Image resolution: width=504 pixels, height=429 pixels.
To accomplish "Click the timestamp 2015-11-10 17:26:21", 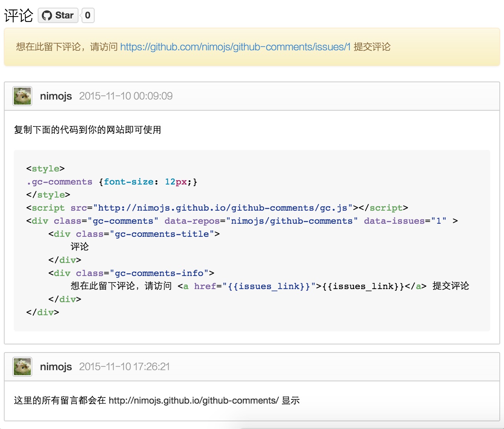I will pyautogui.click(x=124, y=367).
